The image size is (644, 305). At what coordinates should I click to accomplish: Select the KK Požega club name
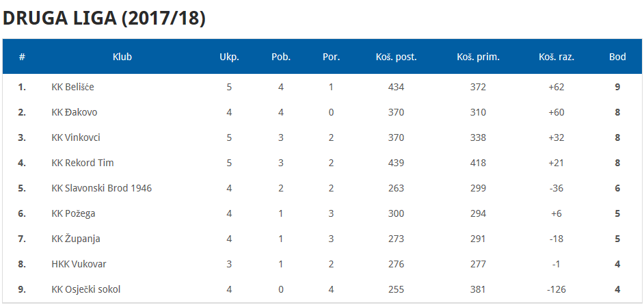74,214
